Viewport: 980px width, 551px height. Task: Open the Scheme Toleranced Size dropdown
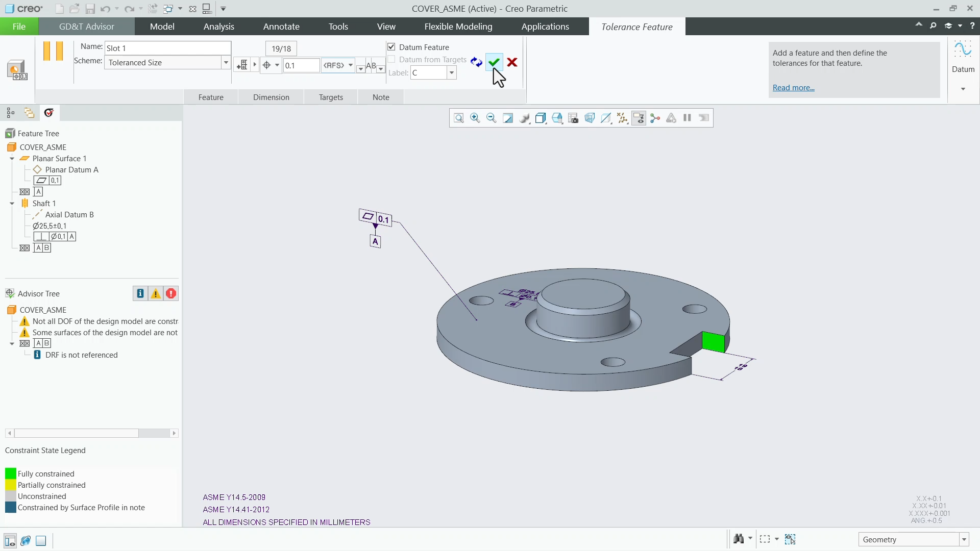pyautogui.click(x=226, y=62)
